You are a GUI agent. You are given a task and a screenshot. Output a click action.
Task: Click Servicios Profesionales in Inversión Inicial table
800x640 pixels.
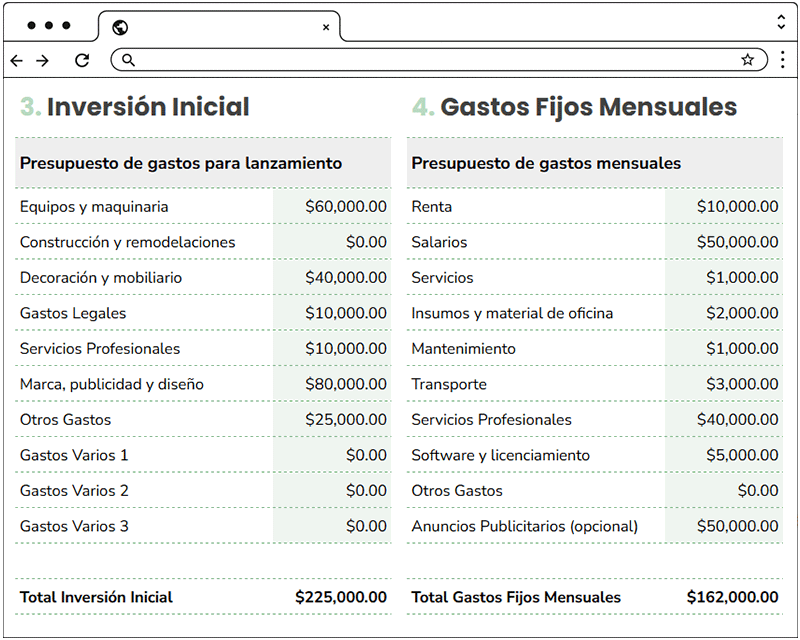(x=100, y=349)
